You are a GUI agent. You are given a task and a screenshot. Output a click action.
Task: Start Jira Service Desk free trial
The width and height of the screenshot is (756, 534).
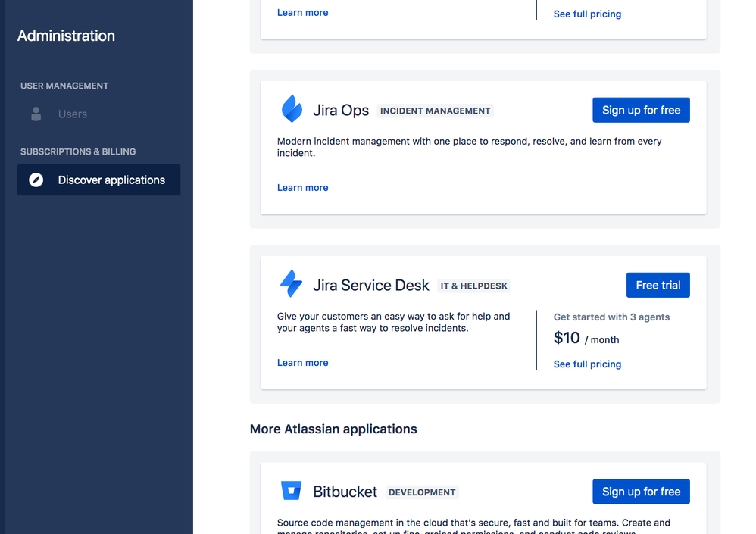click(x=658, y=286)
